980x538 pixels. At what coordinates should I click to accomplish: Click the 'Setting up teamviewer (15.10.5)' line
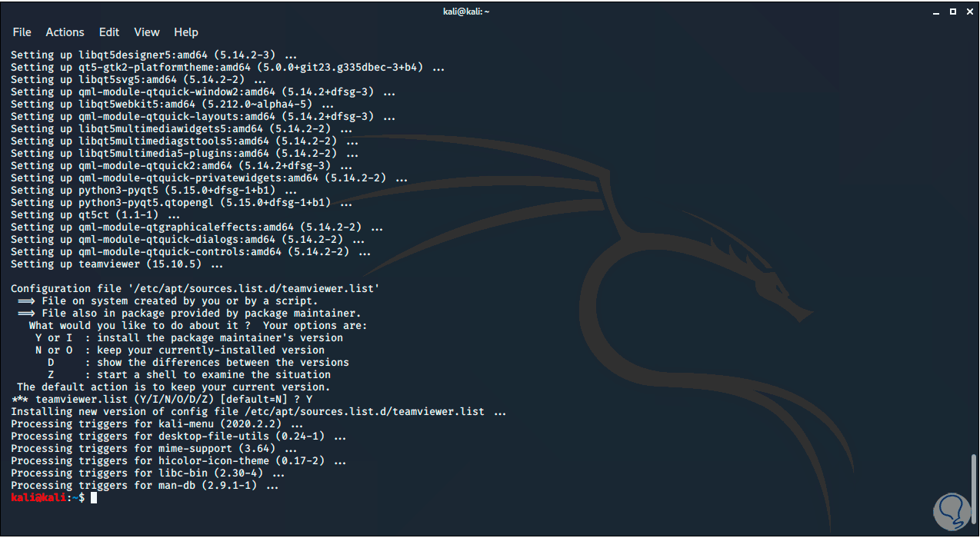pyautogui.click(x=117, y=264)
